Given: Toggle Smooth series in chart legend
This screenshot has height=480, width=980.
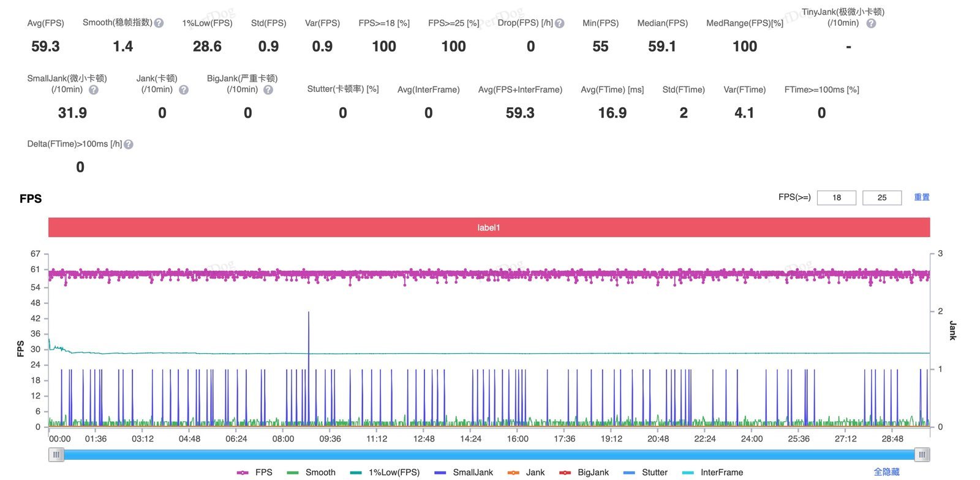Looking at the screenshot, I should 311,472.
